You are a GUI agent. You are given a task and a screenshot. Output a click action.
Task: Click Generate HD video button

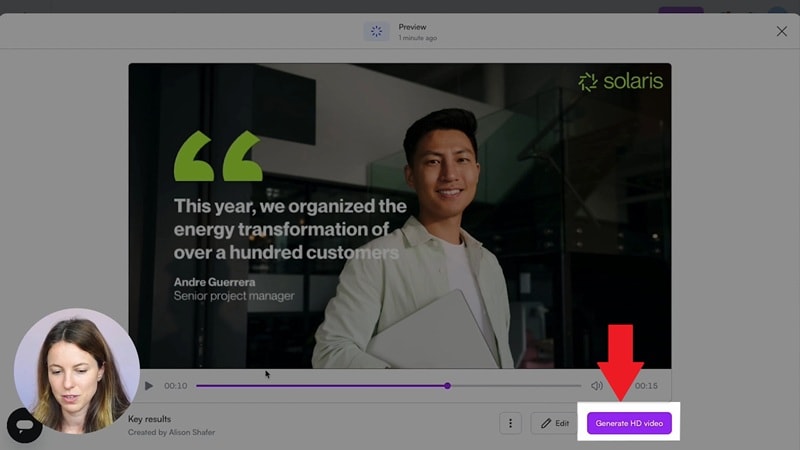(629, 423)
